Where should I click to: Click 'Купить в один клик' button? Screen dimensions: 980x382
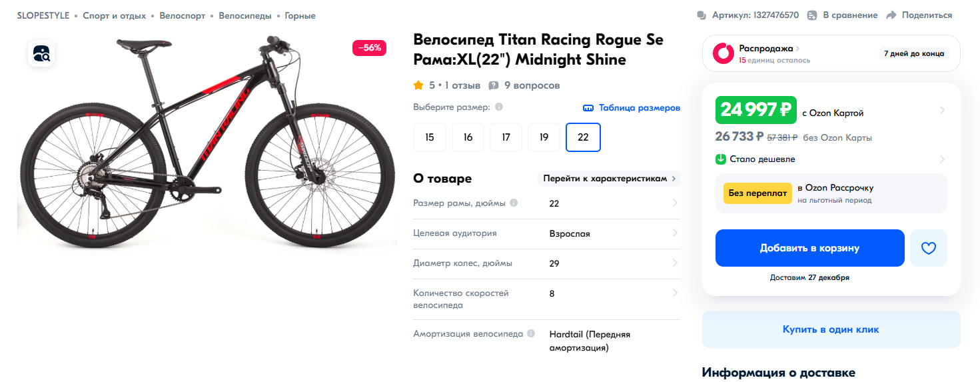[x=831, y=329]
